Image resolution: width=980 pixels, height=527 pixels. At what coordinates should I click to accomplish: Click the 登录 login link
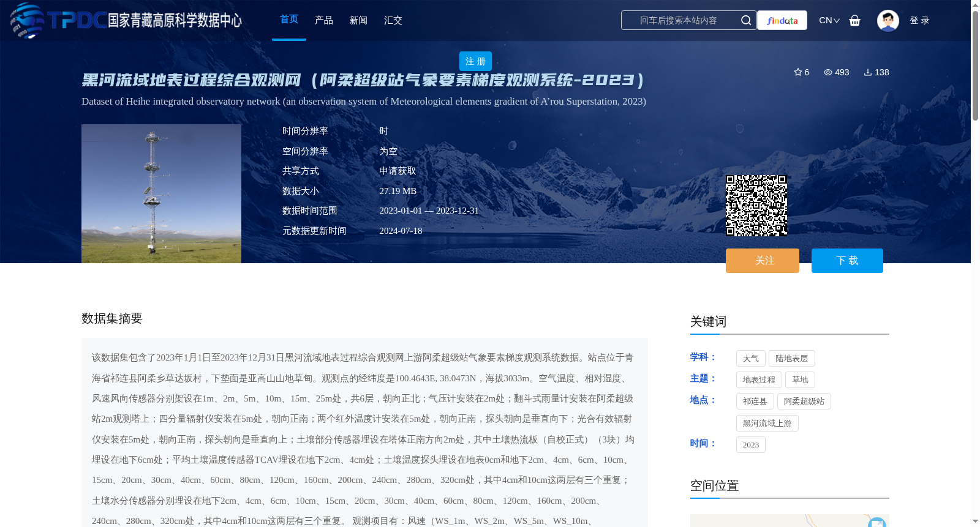(x=919, y=20)
